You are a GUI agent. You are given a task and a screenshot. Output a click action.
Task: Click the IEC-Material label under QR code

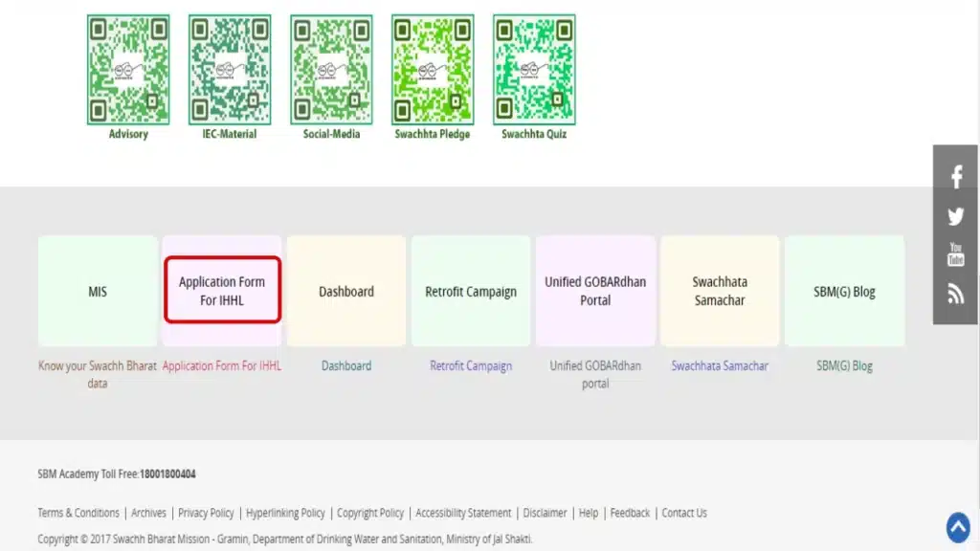coord(230,134)
